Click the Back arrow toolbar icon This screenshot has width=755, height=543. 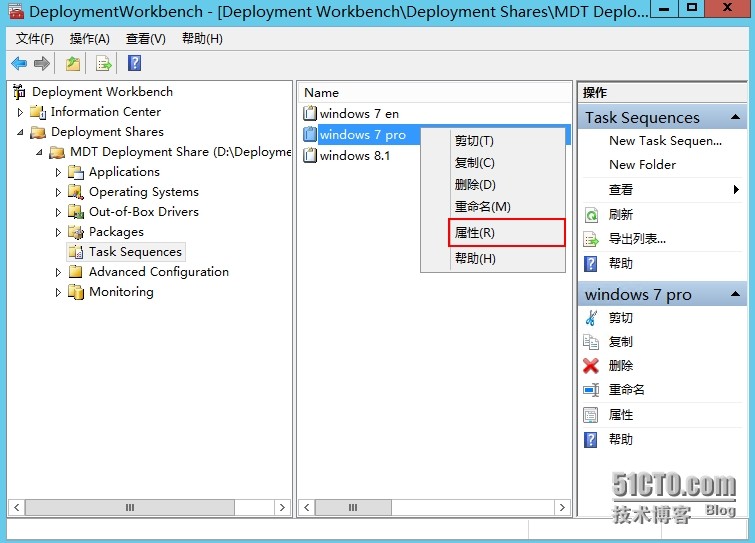pos(19,63)
